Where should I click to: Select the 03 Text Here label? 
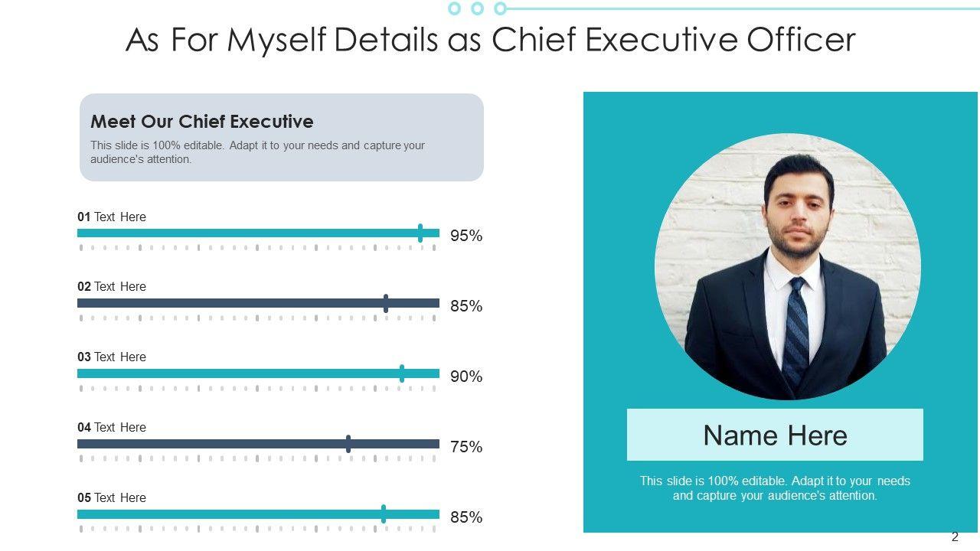112,357
